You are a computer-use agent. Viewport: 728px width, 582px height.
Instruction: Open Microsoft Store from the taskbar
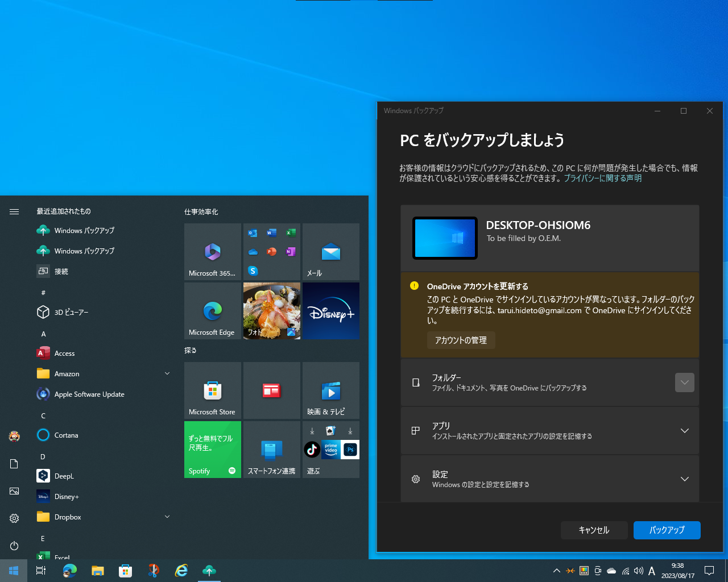125,571
